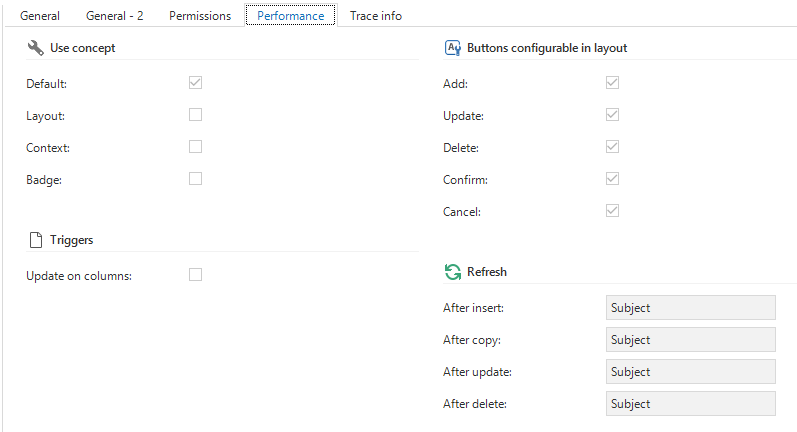Open the After copy refresh field
The height and width of the screenshot is (432, 797).
[x=690, y=340]
